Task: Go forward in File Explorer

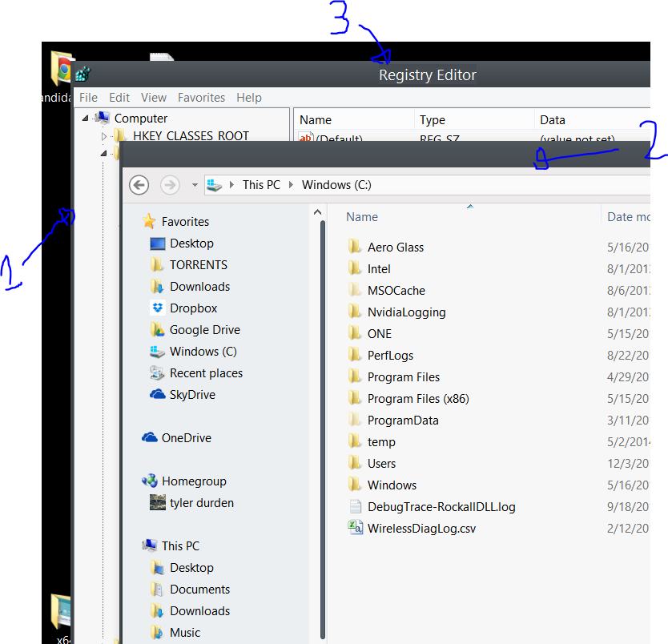Action: click(170, 185)
